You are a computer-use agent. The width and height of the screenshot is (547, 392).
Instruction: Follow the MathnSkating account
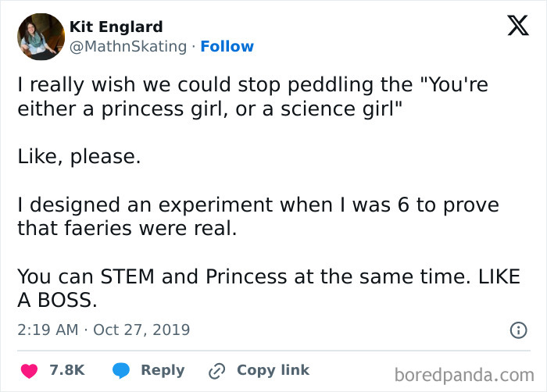(227, 47)
